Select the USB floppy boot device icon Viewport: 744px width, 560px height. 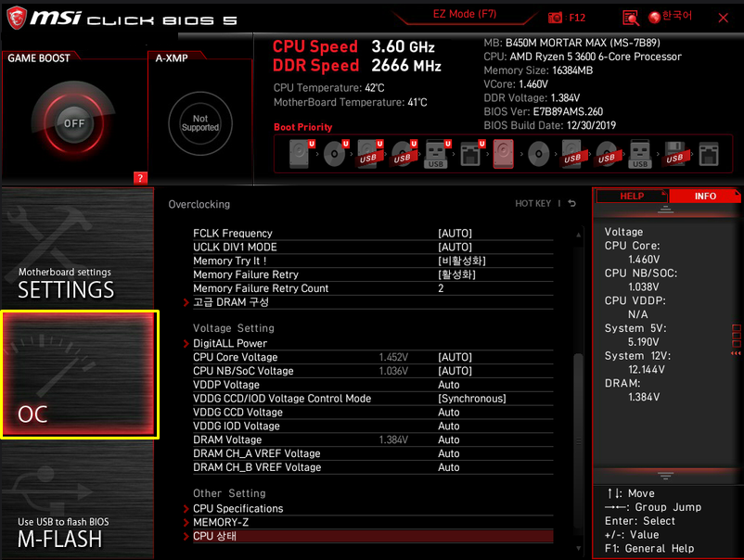[674, 154]
